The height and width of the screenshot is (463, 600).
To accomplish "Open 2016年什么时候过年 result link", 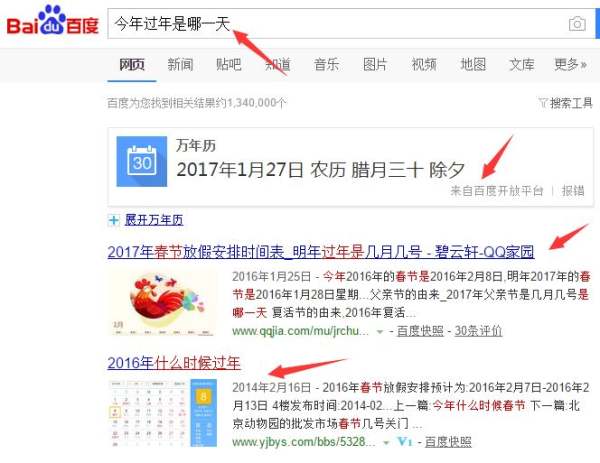I will point(174,363).
